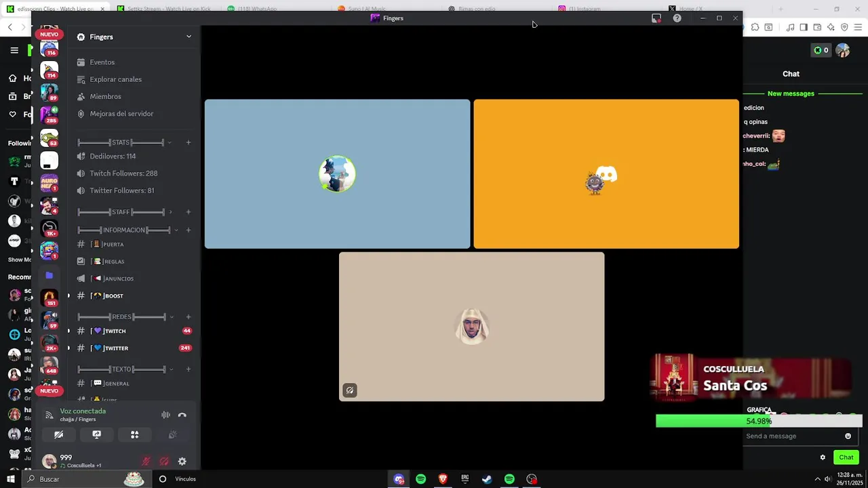Screen dimensions: 868x488
Task: Collapse the STATS category
Action: (123, 142)
